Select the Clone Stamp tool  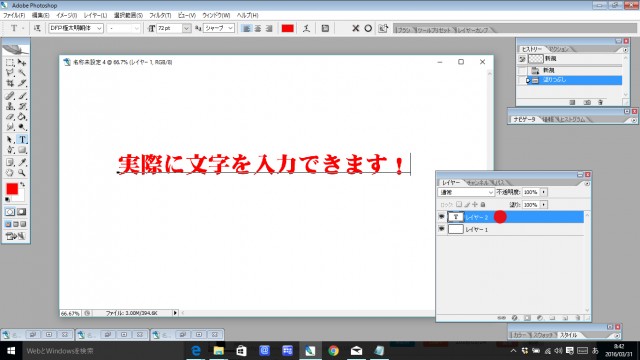(x=10, y=106)
